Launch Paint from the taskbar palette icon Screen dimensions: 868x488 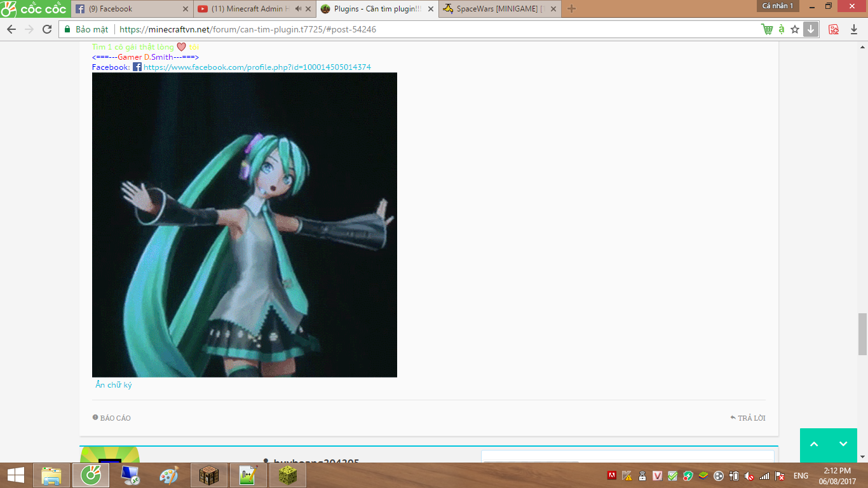click(x=169, y=475)
